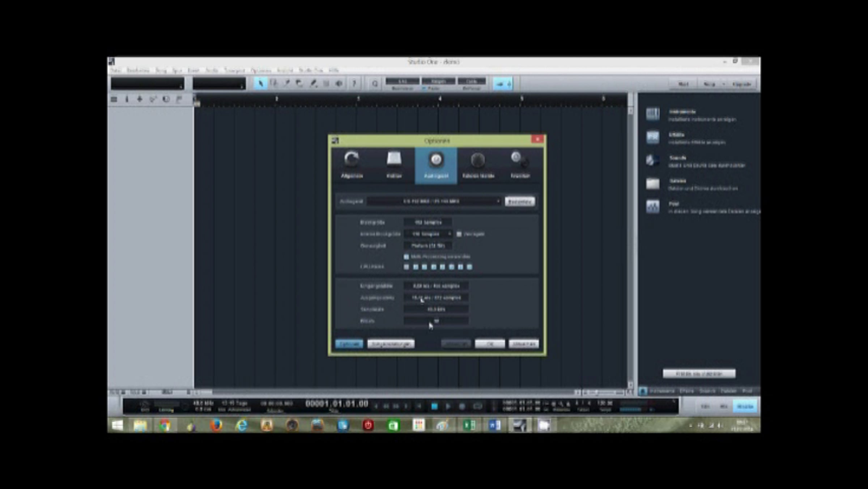Open the Song menu in menu bar
The height and width of the screenshot is (489, 868).
(x=161, y=70)
